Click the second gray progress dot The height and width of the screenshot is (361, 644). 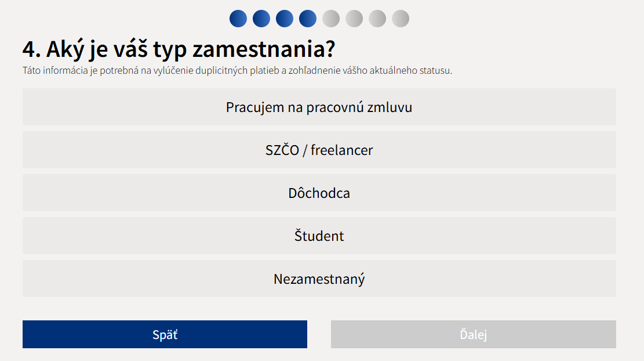[354, 19]
